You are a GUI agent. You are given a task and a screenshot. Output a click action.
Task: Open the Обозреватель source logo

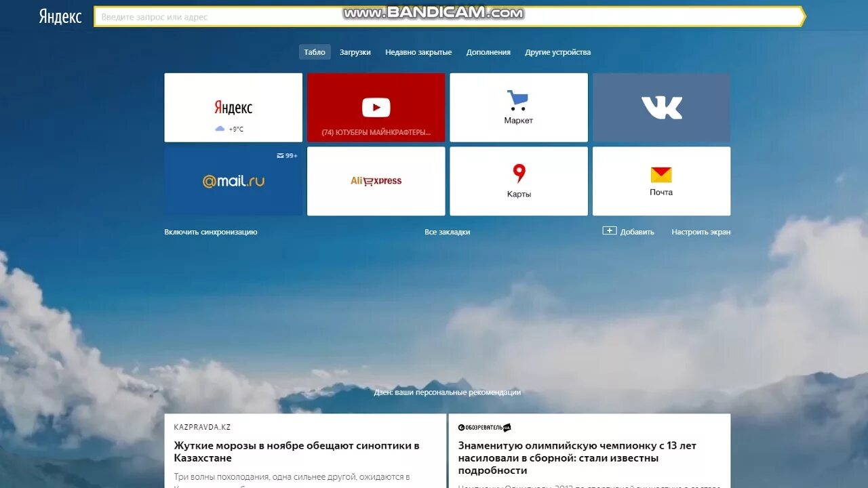[x=484, y=428]
